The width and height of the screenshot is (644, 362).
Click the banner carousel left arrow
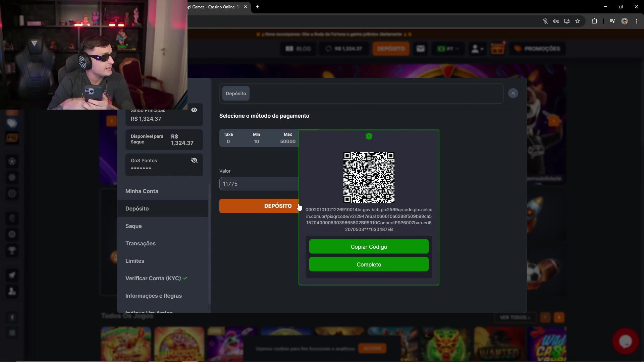pyautogui.click(x=111, y=121)
